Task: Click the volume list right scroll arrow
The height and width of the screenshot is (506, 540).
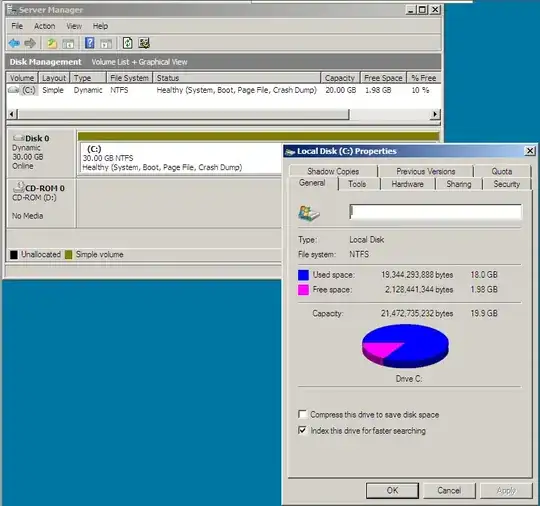Action: pyautogui.click(x=435, y=114)
